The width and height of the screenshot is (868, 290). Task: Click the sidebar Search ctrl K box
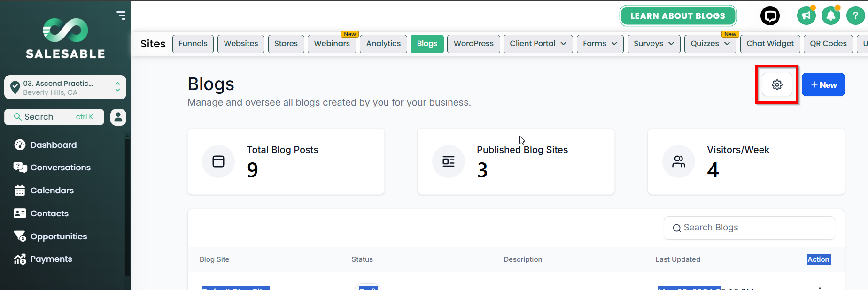(54, 117)
